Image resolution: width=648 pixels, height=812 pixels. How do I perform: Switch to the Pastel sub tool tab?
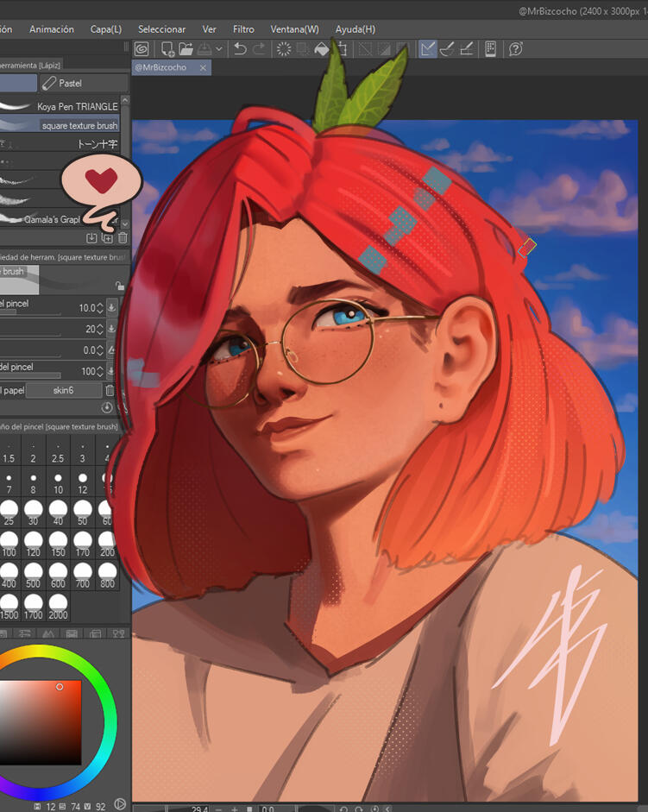pyautogui.click(x=84, y=83)
